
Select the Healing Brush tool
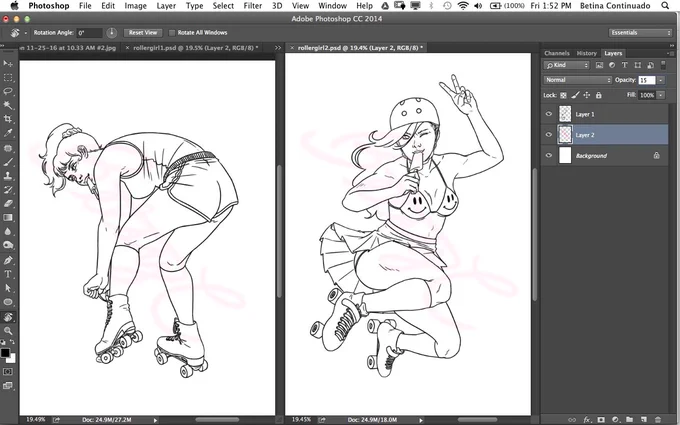[8, 148]
